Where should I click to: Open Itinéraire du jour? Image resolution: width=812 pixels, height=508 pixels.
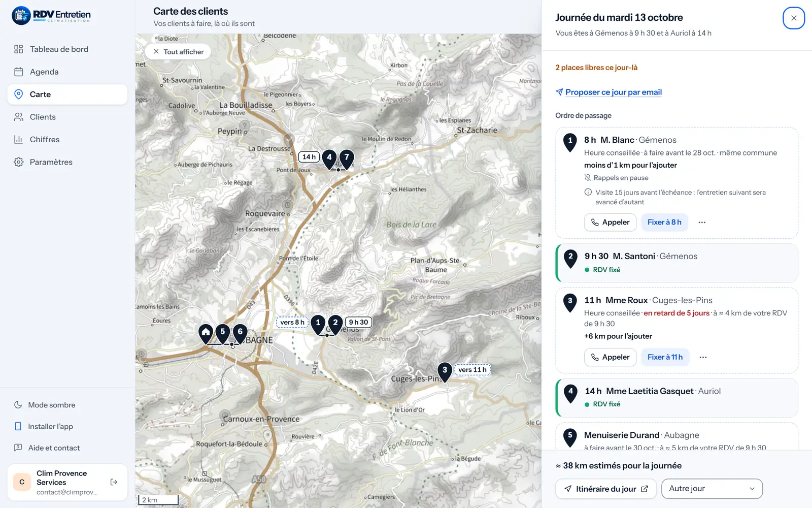point(606,489)
